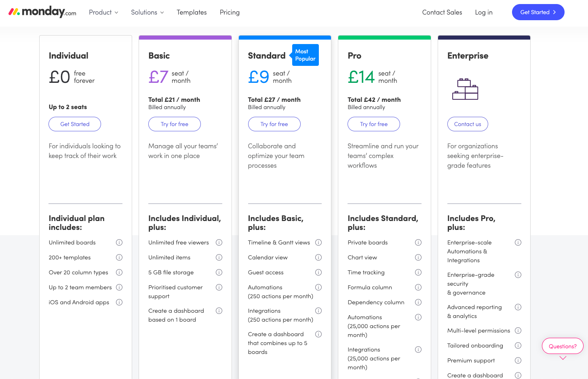The image size is (588, 379).
Task: Open info icon for Dependency column
Action: click(418, 302)
